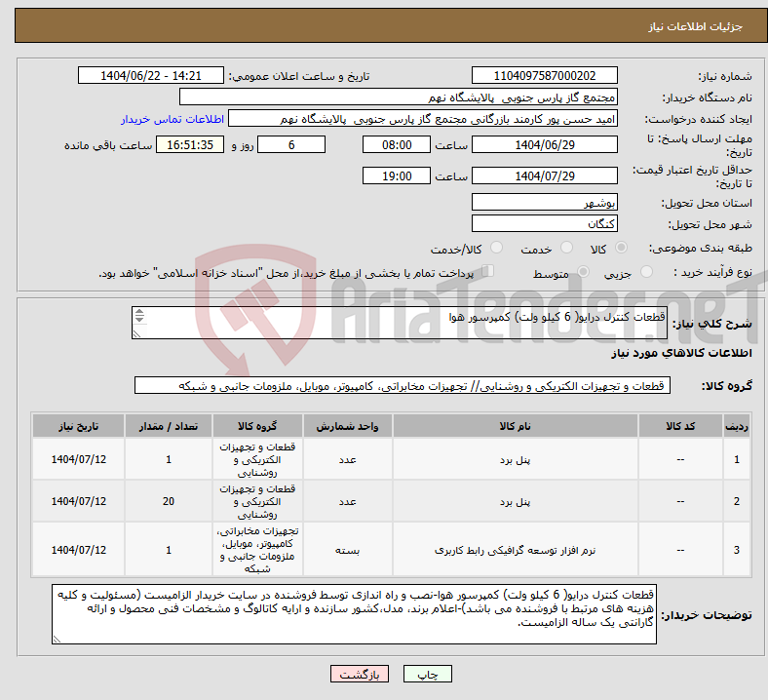Image resolution: width=768 pixels, height=700 pixels.
Task: Click the description scroll stepper arrows
Action: (139, 316)
